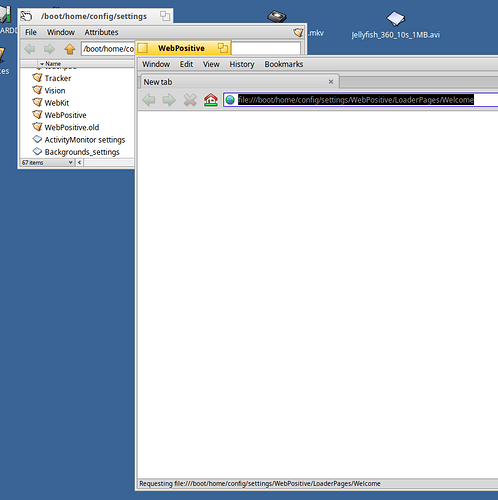
Task: Select the WebPositive.old folder row's icon
Action: tap(37, 127)
